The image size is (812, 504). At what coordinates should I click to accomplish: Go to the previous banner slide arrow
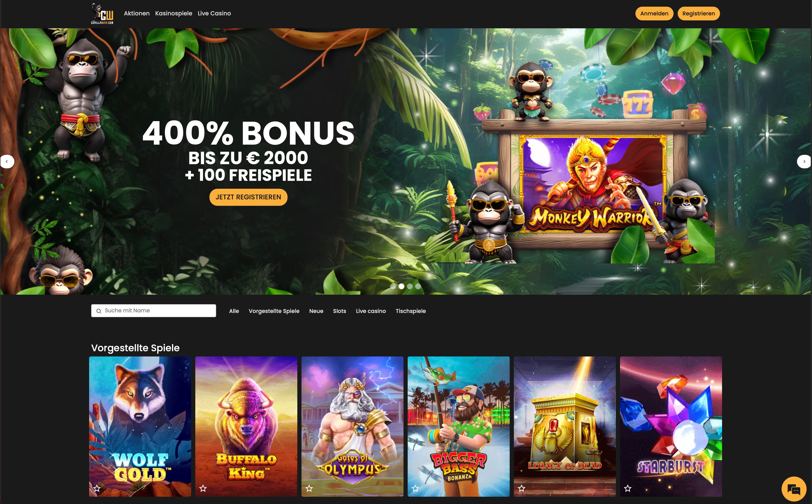[7, 161]
